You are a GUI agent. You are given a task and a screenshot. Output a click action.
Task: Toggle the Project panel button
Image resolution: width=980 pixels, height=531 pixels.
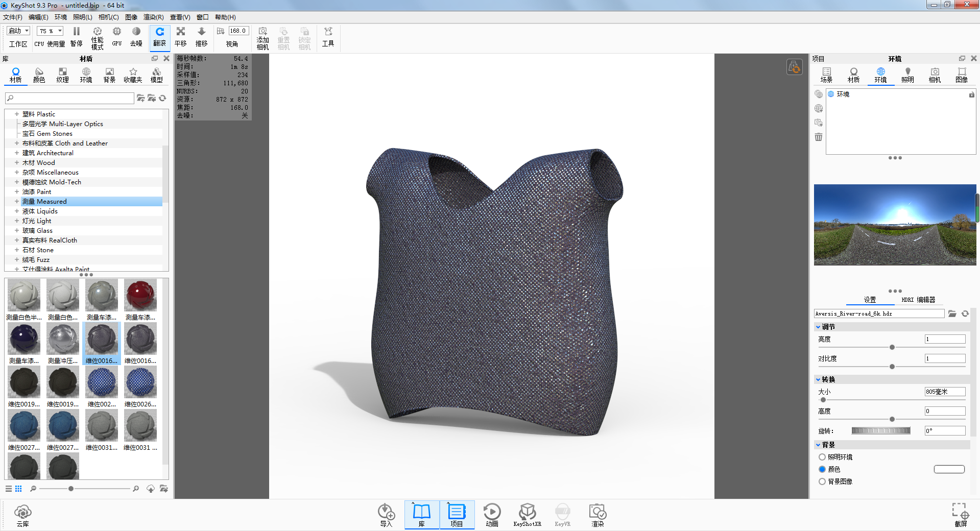pyautogui.click(x=457, y=515)
